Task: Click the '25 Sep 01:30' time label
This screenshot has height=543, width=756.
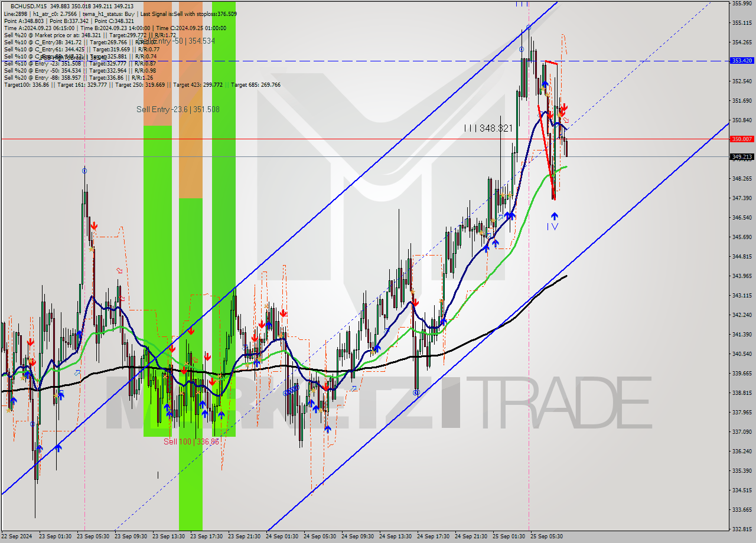Action: point(509,537)
